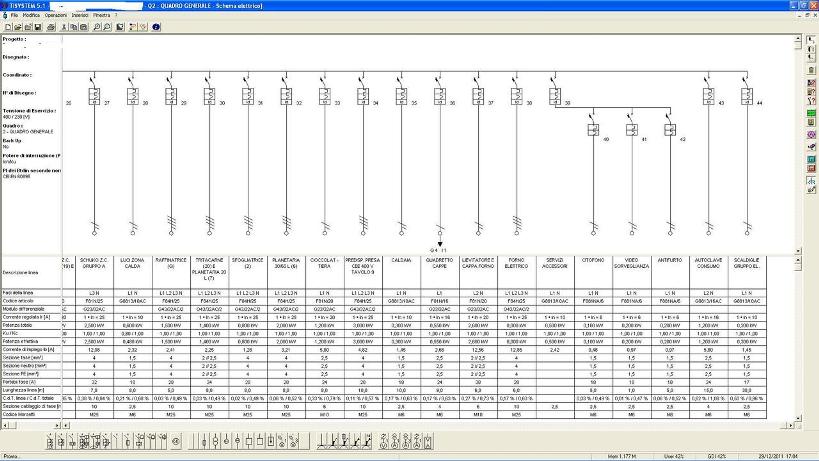Open the File menu
819x461 pixels.
[14, 16]
